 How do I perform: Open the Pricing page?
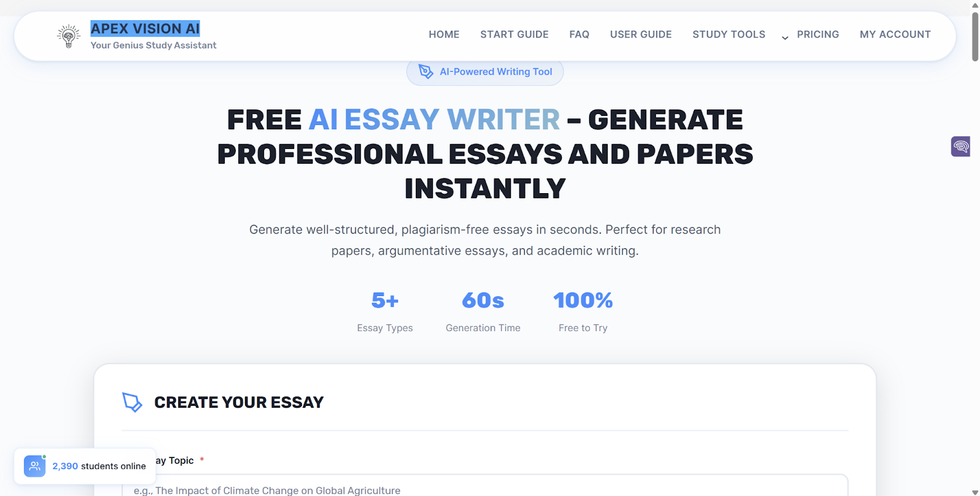click(818, 34)
